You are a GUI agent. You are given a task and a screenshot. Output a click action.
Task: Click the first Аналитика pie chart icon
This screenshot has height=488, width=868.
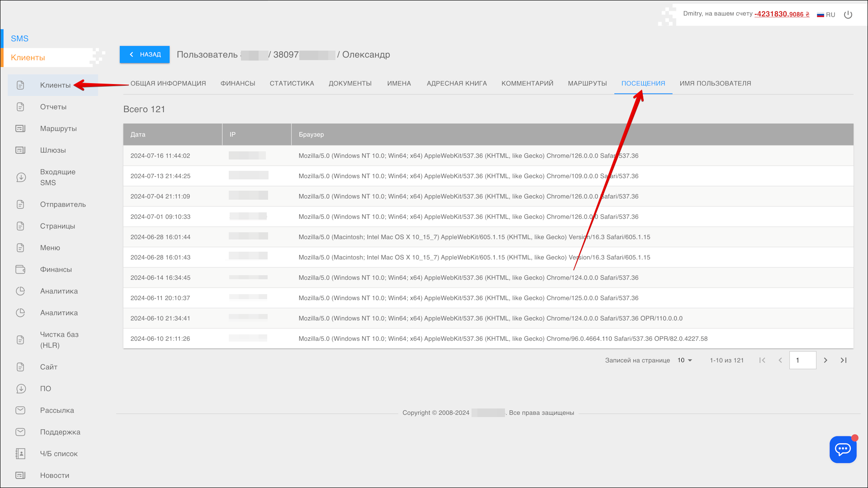[x=21, y=291]
